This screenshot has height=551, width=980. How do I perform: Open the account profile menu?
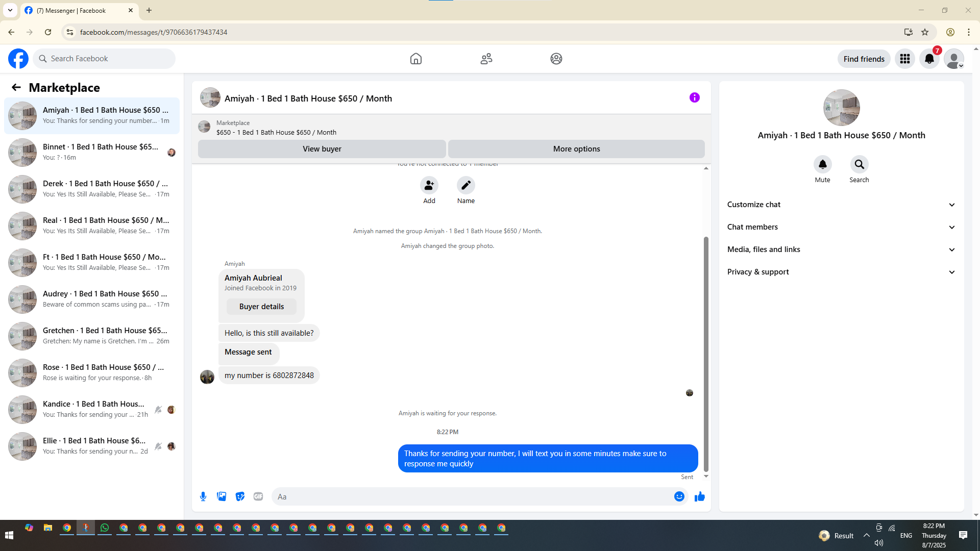[x=954, y=59]
